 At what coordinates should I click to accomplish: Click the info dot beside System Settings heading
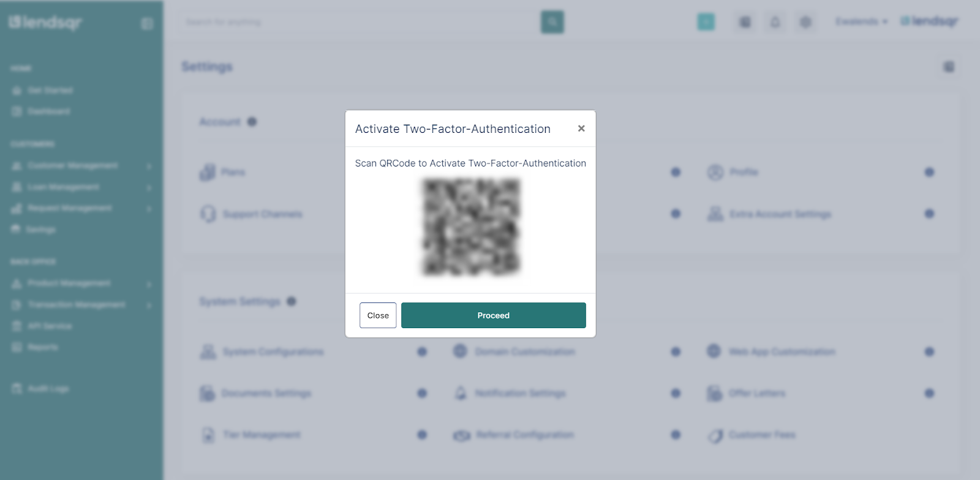pyautogui.click(x=292, y=301)
